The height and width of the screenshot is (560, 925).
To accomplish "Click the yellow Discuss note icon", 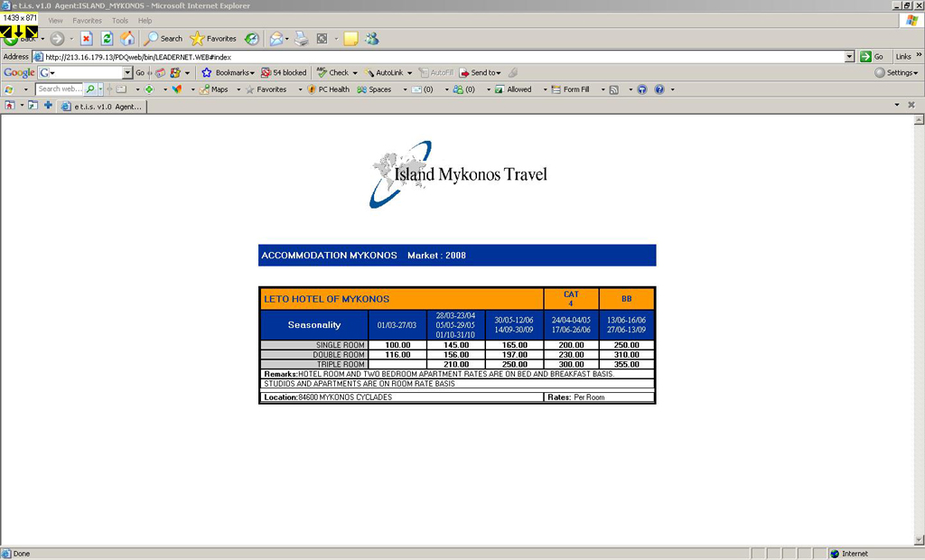I will (351, 39).
